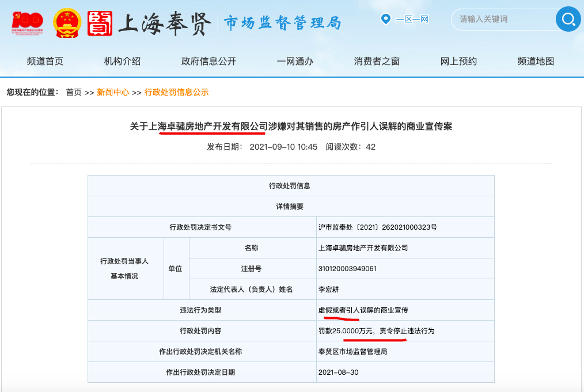The image size is (584, 392).
Task: Click the red seal stamp logo
Action: (99, 19)
